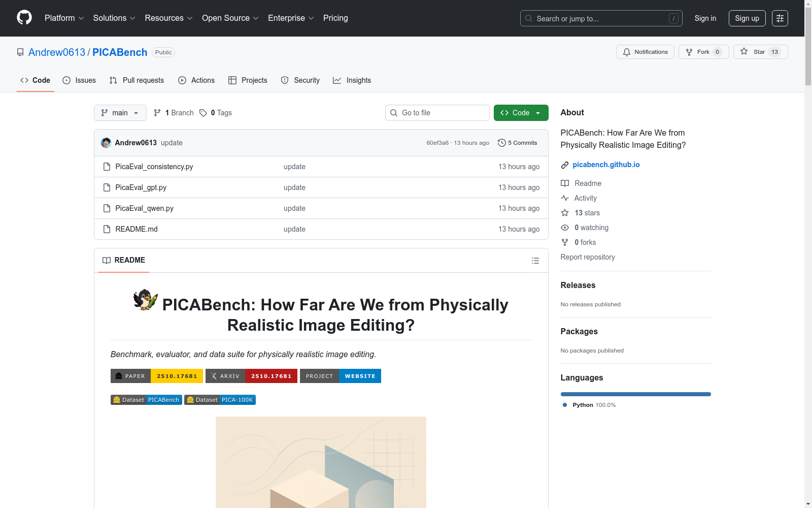Click the search magnifier icon in header
The image size is (812, 508).
(x=529, y=18)
